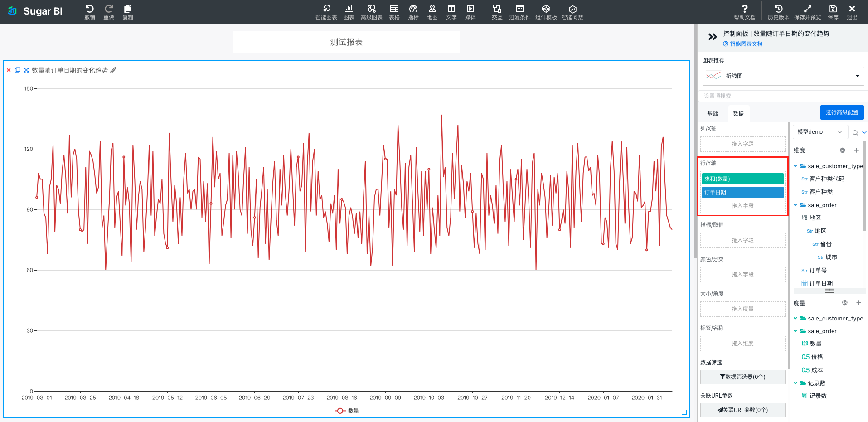Screen dimensions: 868x422
Task: Open the 表格 table tool
Action: [394, 12]
